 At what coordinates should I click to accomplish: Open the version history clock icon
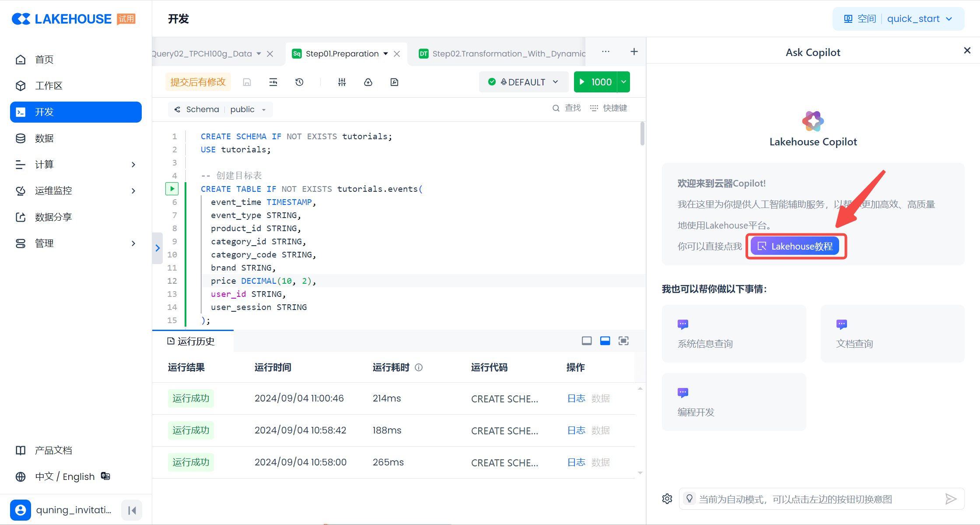pos(299,82)
